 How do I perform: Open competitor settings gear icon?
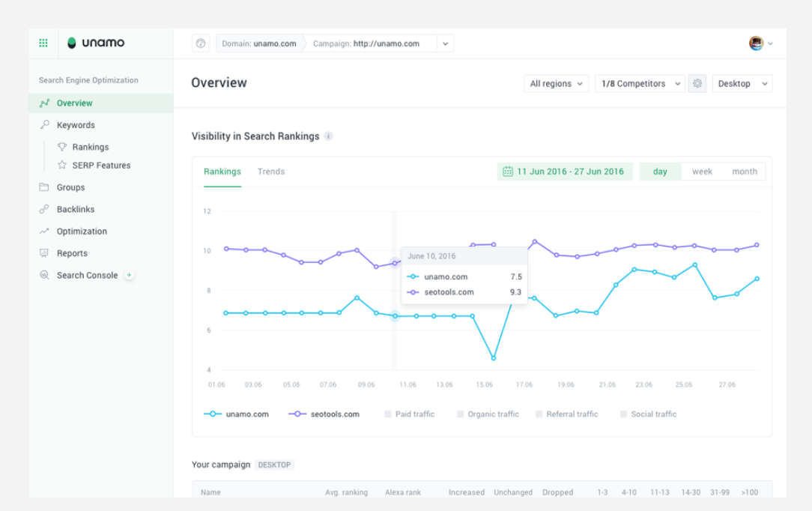click(697, 83)
